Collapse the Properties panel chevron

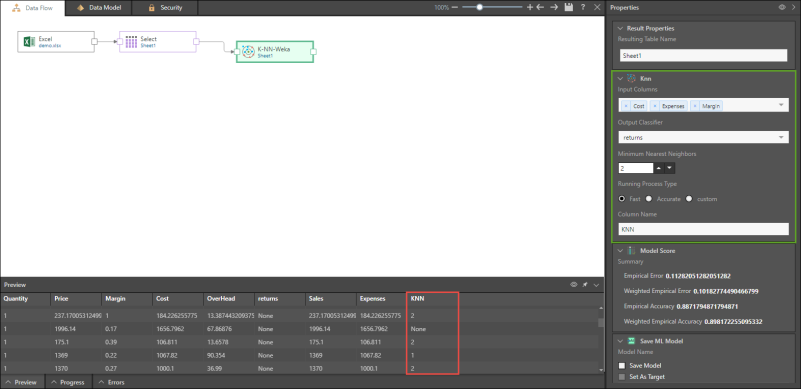click(x=793, y=8)
